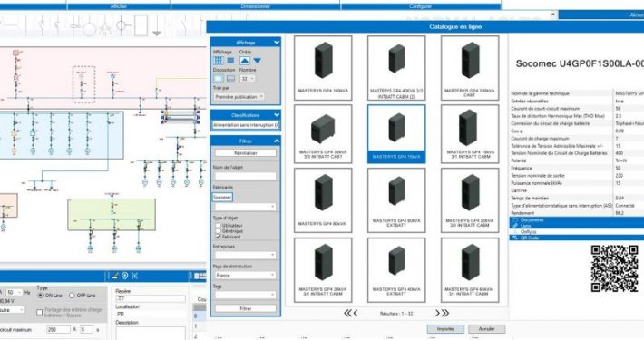Check the Utilisateur object type box
This screenshot has height=340, width=644.
(218, 226)
